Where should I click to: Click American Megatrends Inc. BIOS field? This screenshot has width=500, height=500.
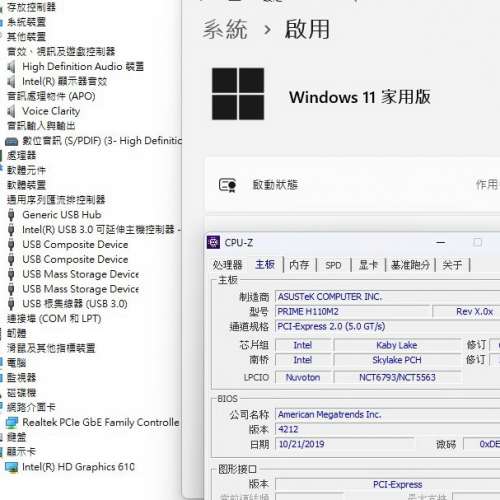388,415
